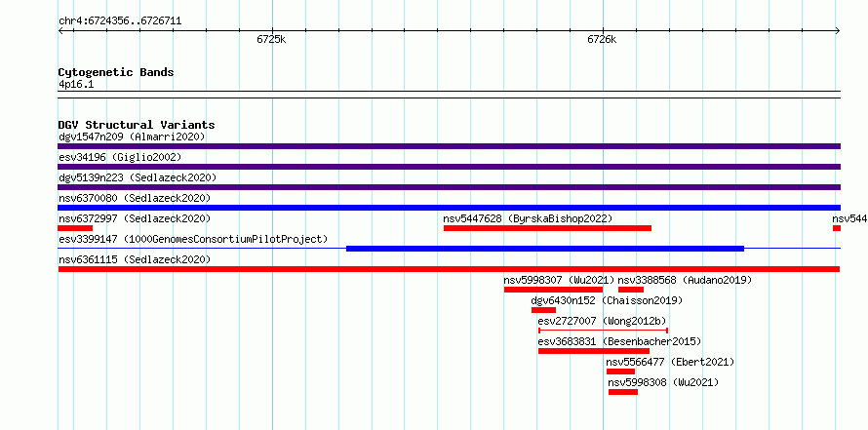Open the nsv5447628 (ByrskaBishop2022) label

[528, 218]
